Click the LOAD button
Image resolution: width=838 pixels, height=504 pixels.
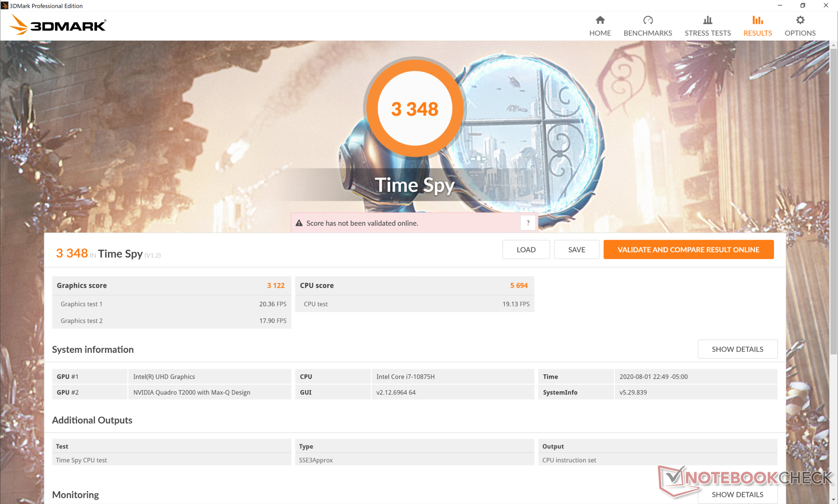(526, 250)
